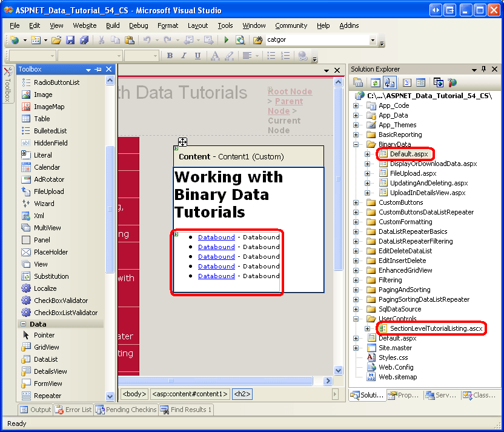Click the first Databound link

[216, 237]
